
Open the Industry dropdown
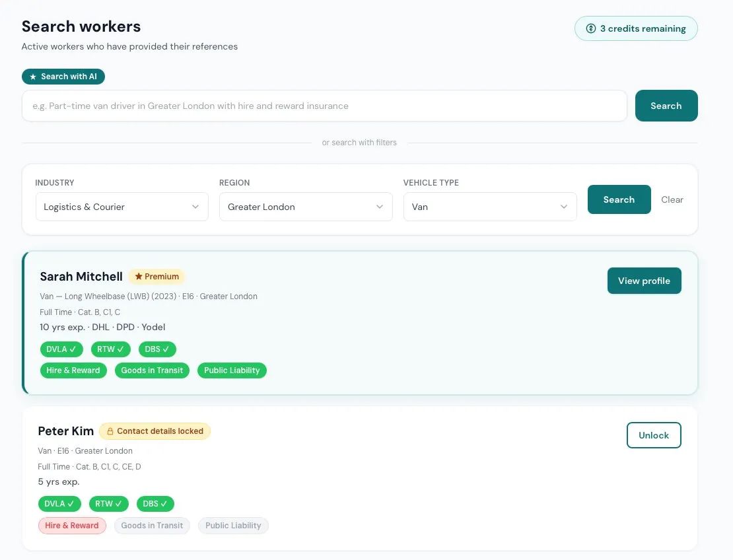[x=122, y=207]
